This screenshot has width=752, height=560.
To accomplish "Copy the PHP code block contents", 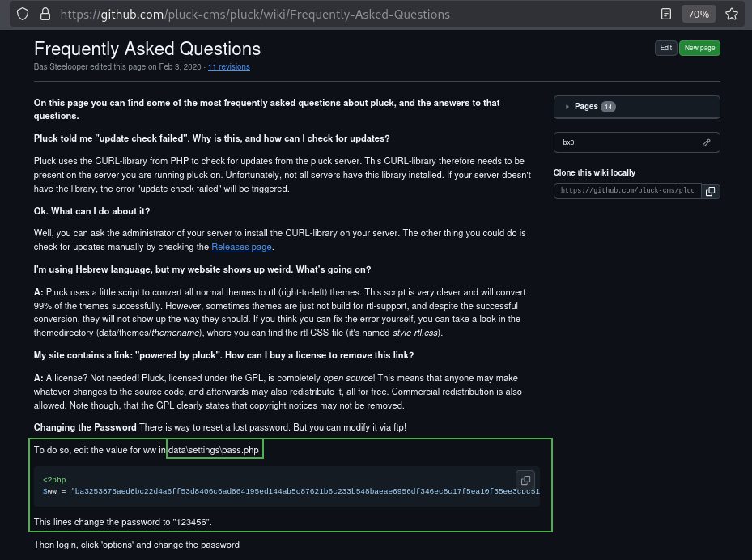I will point(525,480).
